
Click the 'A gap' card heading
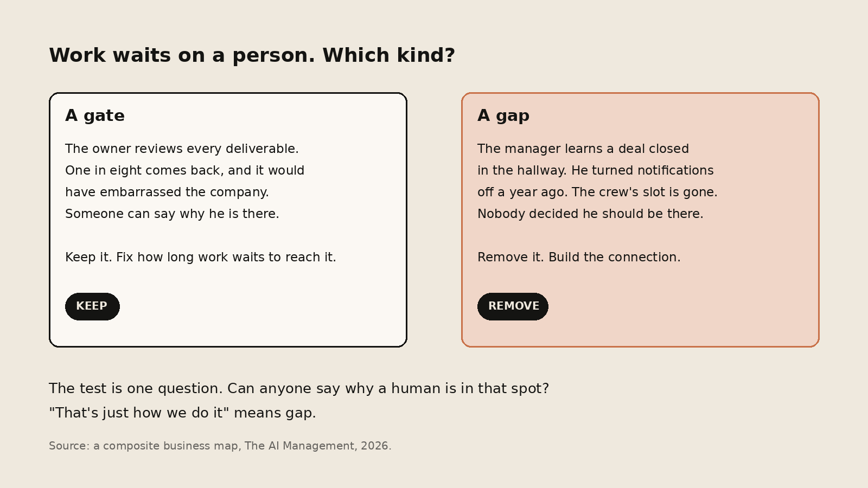pos(503,115)
